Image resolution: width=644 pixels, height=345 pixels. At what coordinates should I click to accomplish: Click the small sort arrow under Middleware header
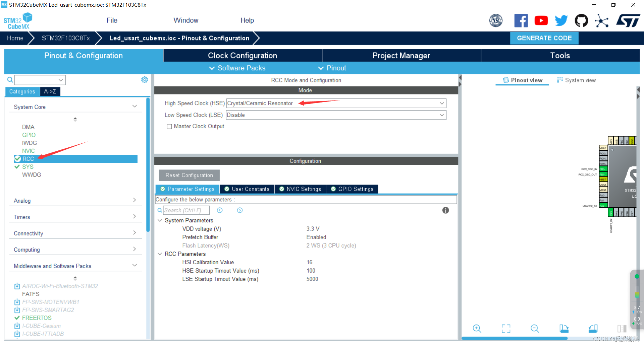(x=75, y=278)
